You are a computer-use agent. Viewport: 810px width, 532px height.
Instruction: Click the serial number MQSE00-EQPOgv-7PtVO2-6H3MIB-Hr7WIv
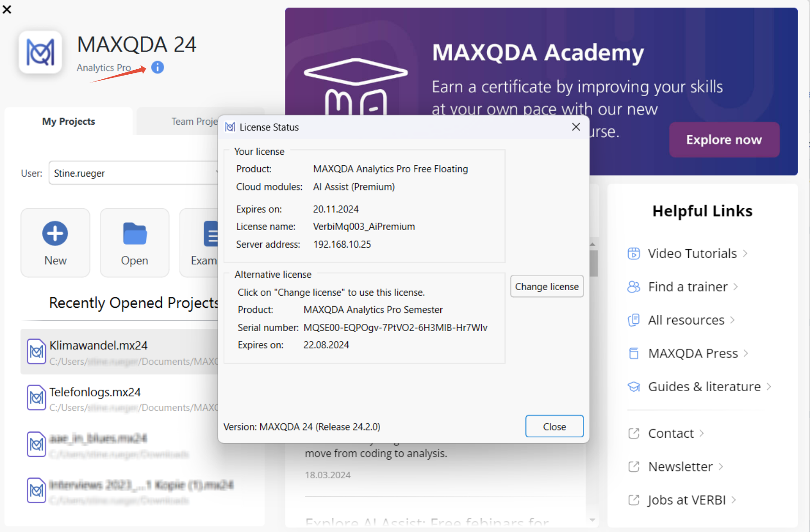point(395,327)
